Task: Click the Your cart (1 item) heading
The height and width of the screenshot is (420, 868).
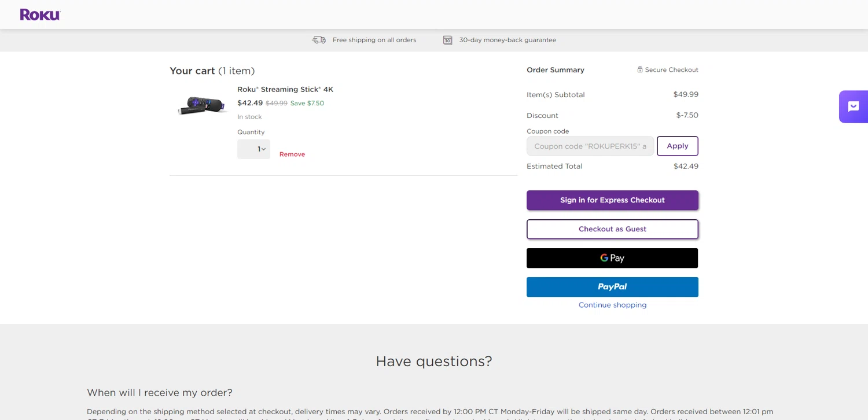Action: [212, 71]
